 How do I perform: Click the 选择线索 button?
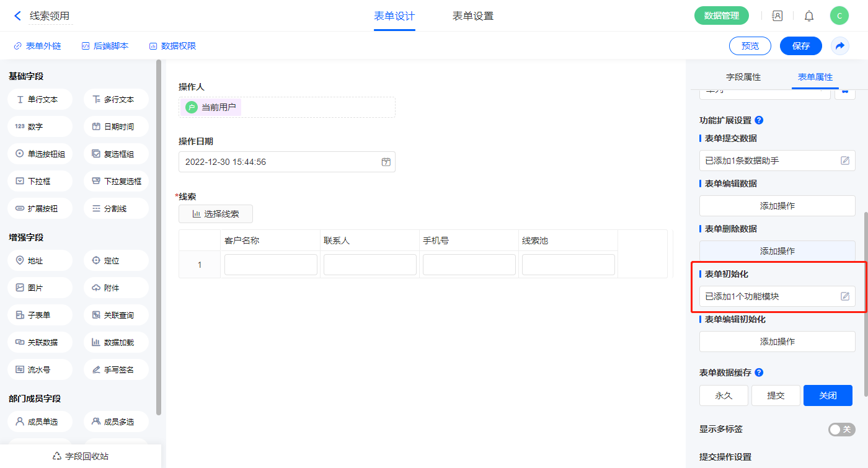(x=215, y=214)
